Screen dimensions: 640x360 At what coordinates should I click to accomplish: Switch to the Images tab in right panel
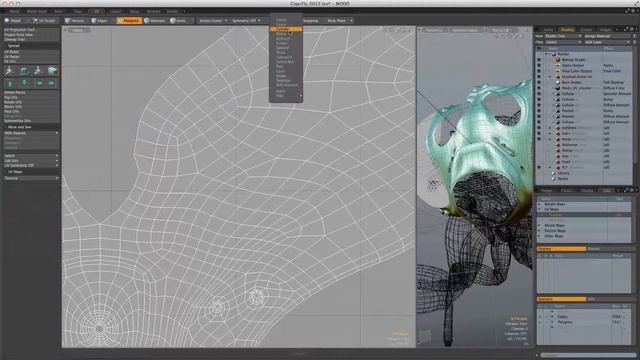605,29
